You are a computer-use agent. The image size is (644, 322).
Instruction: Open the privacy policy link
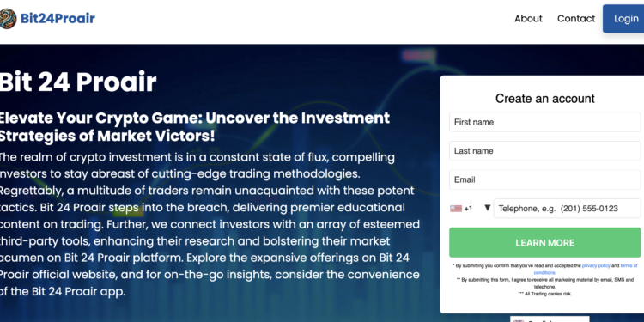[596, 265]
